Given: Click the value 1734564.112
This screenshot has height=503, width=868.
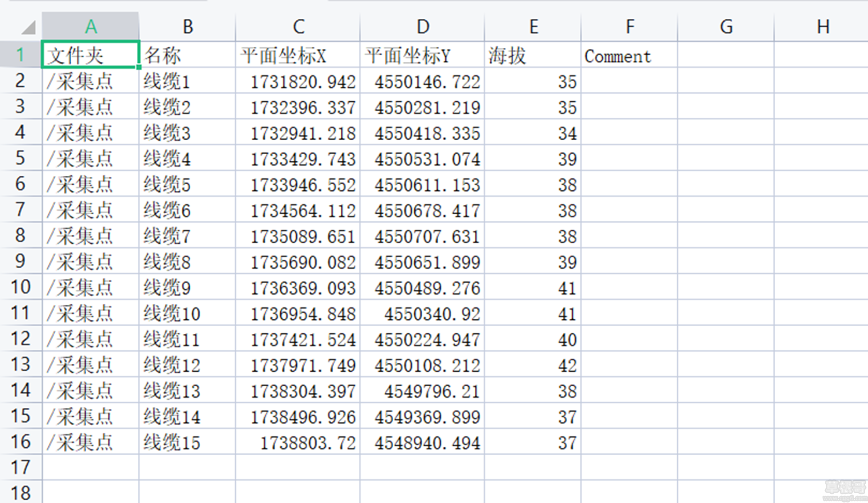Looking at the screenshot, I should pos(303,211).
